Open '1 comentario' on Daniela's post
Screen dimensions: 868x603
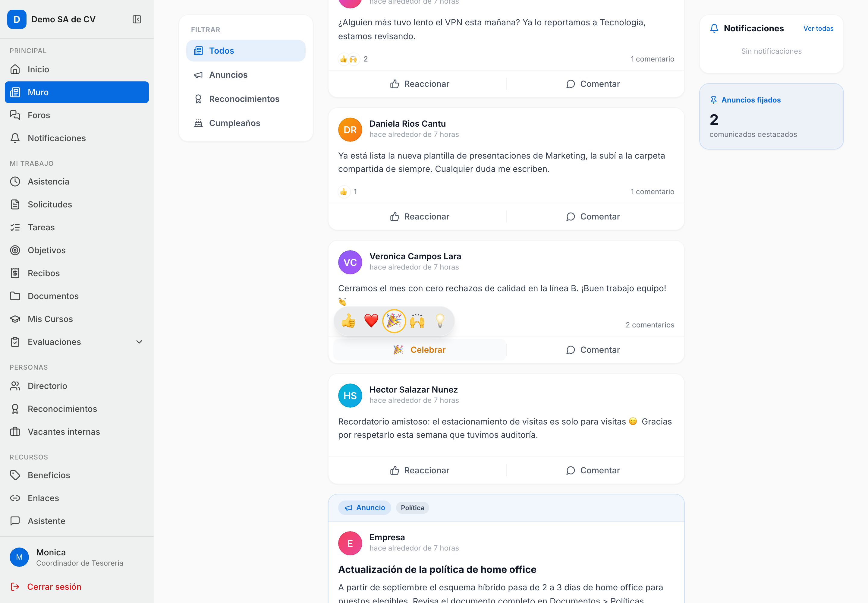(x=652, y=191)
